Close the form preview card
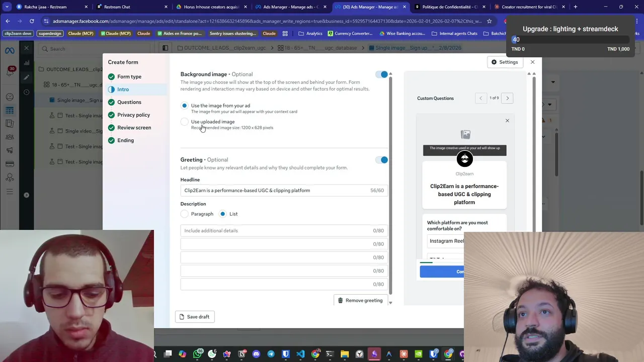The width and height of the screenshot is (644, 362). (507, 121)
